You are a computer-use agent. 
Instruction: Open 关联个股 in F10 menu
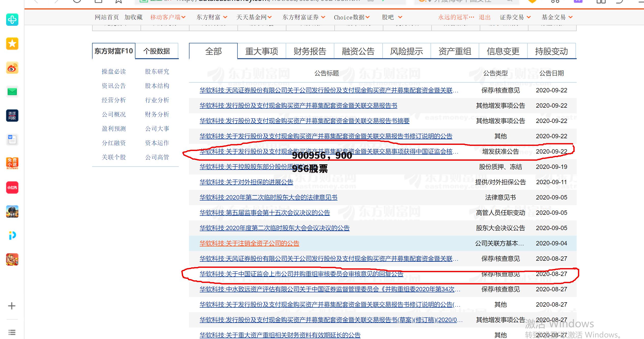tap(114, 157)
